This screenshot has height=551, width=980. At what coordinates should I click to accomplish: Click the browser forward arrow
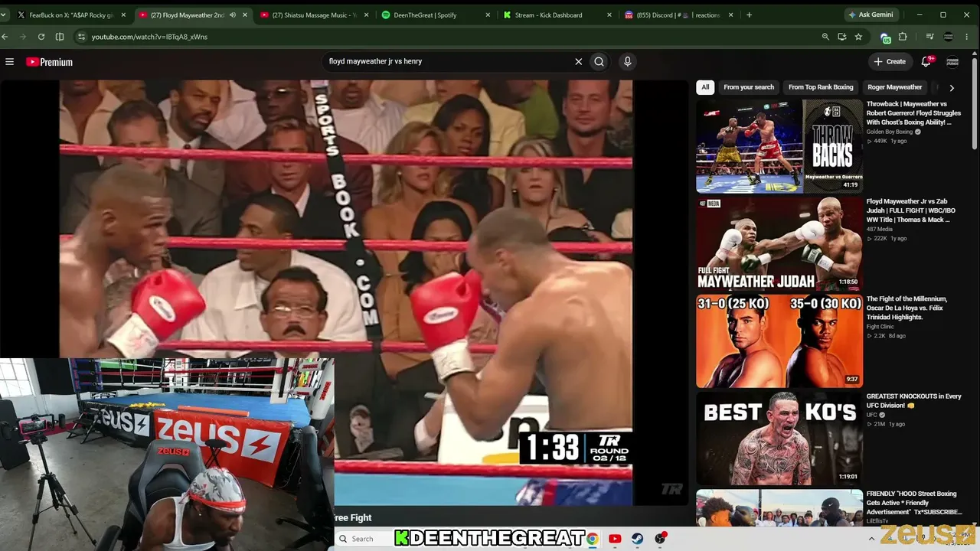click(23, 37)
